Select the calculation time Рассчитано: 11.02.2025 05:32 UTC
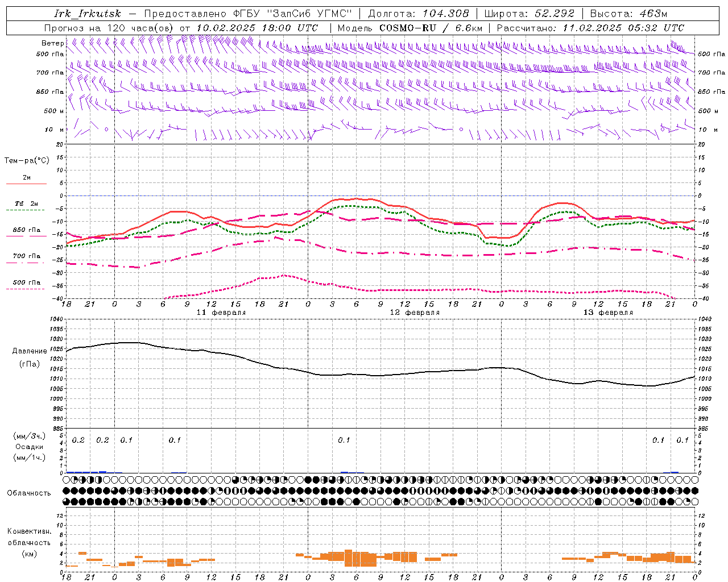Viewport: 728px width, 582px height. (590, 28)
